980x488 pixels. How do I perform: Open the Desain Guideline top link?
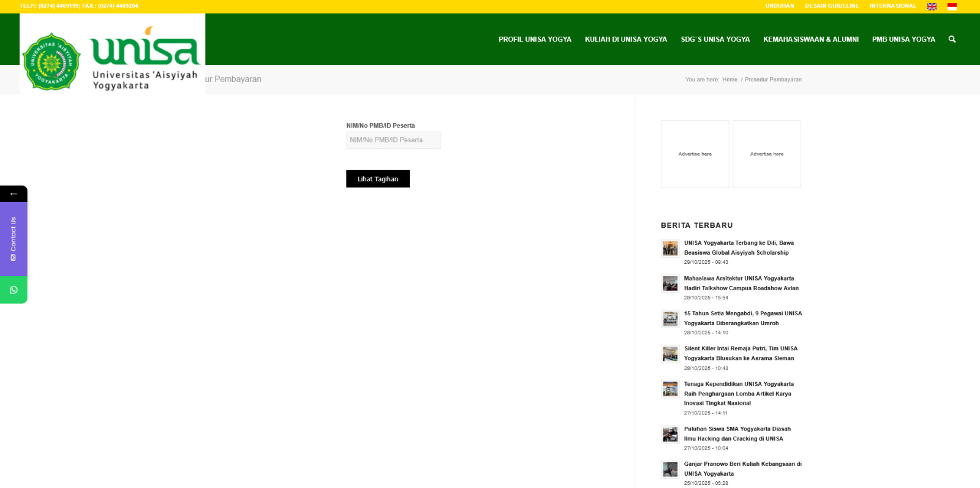(831, 6)
